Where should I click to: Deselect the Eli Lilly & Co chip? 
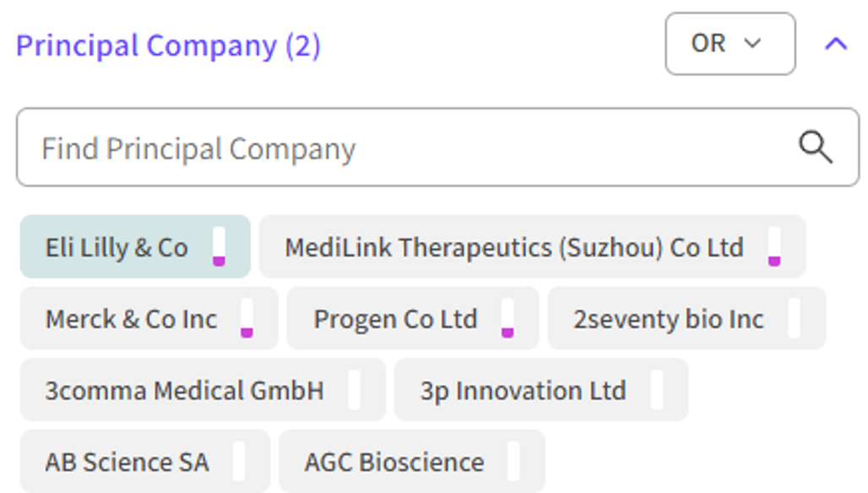[117, 247]
